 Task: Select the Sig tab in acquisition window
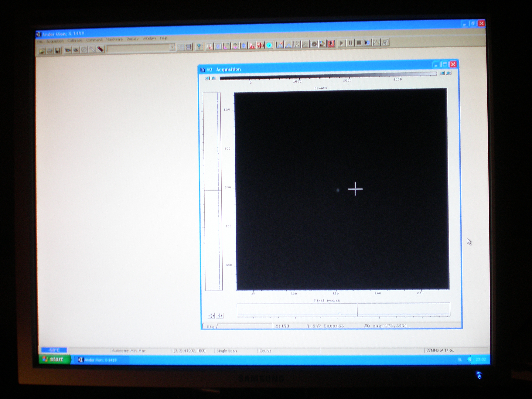[211, 327]
